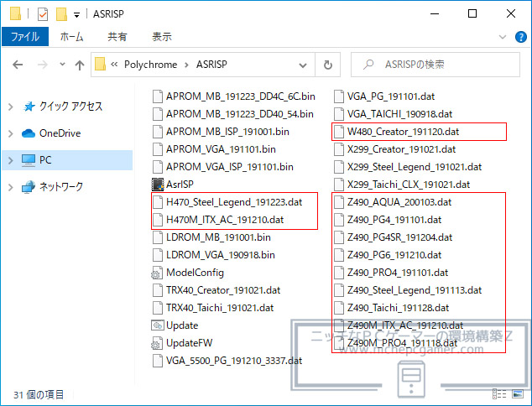Click the New folder quick access icon
The height and width of the screenshot is (406, 532).
(61, 14)
